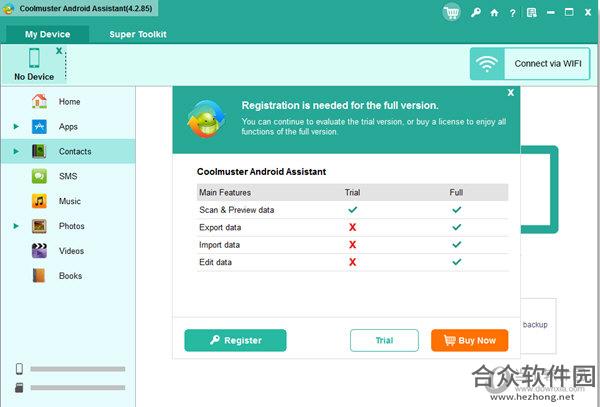Expand the Apps tree node arrow
The height and width of the screenshot is (407, 600).
pos(16,126)
